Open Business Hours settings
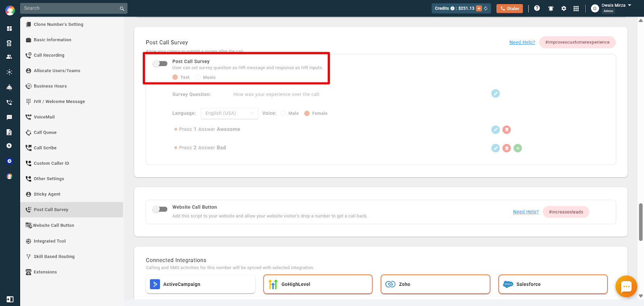The width and height of the screenshot is (644, 306). [72, 86]
